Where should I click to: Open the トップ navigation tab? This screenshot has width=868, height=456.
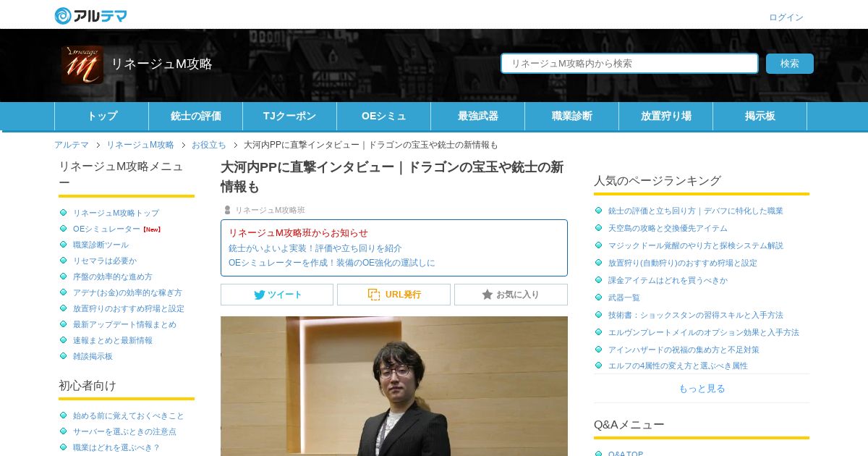click(102, 116)
